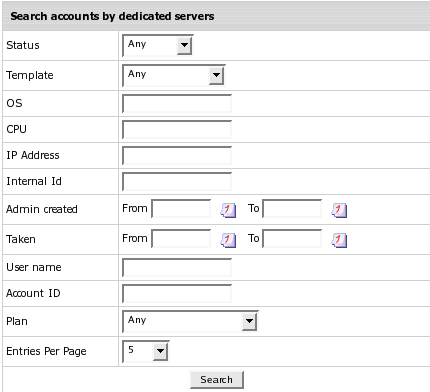Viewport: 430px width, 392px height.
Task: Expand the Template dropdown
Action: coord(174,75)
